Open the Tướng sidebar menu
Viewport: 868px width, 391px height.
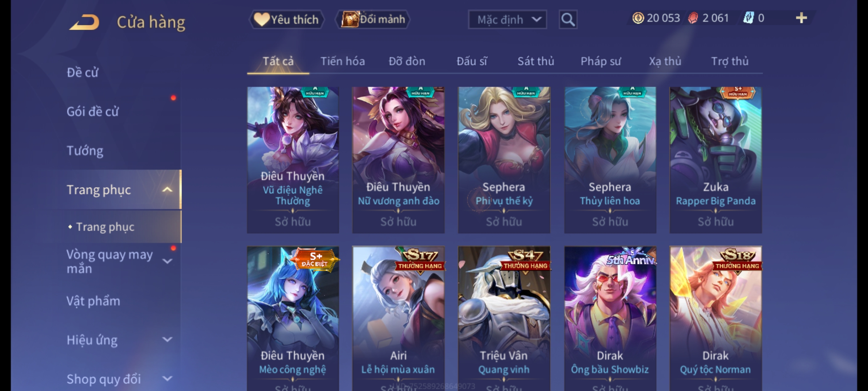[x=85, y=151]
